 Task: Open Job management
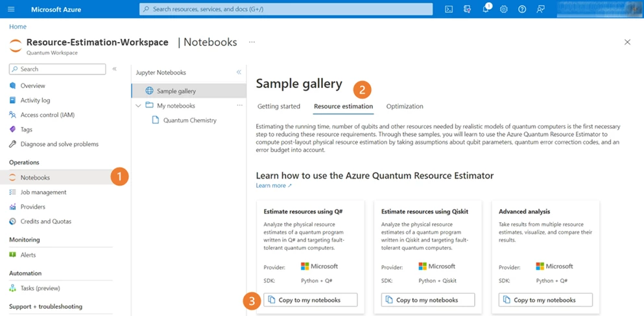click(43, 192)
